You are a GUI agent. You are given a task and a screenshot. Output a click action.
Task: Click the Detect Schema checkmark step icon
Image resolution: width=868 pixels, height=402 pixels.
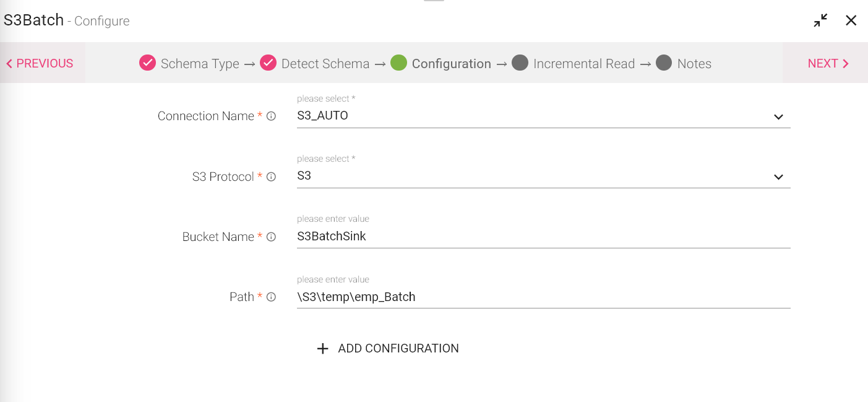(268, 63)
